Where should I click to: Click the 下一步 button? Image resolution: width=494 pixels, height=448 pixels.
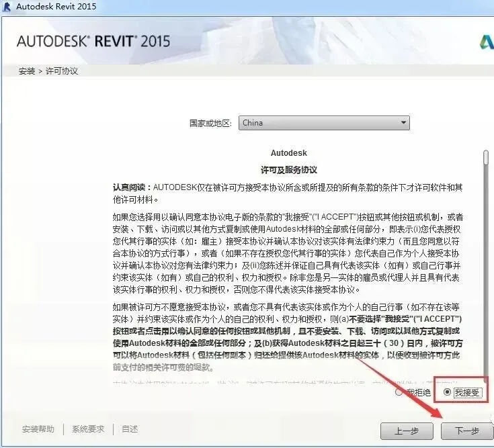click(x=467, y=431)
